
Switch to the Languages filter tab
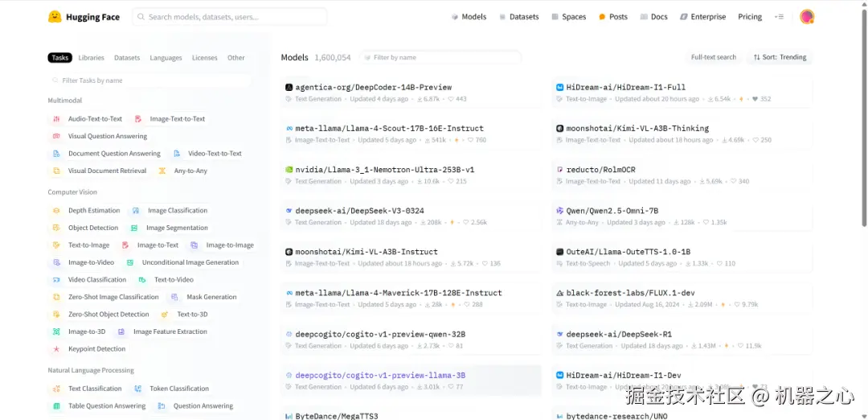pyautogui.click(x=166, y=58)
